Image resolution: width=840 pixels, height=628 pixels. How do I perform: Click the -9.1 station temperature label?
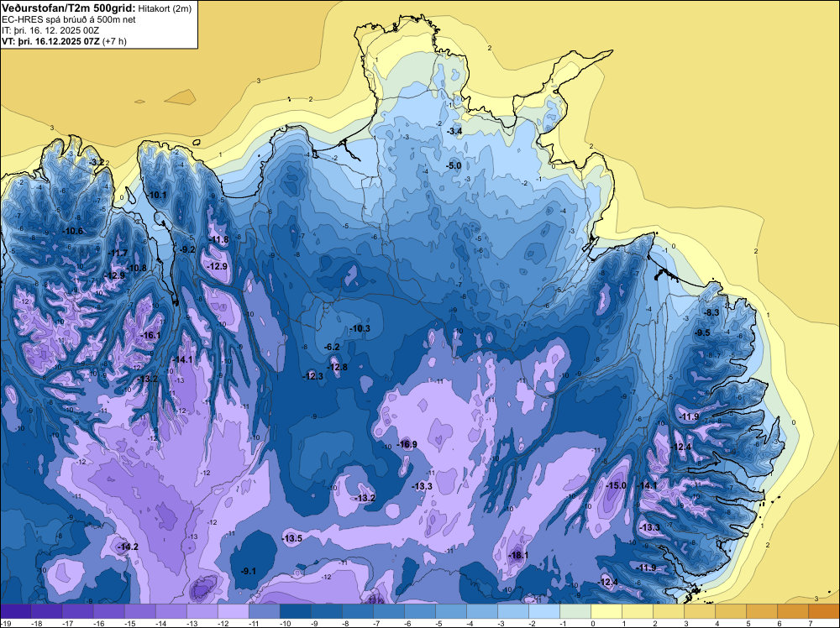point(249,571)
